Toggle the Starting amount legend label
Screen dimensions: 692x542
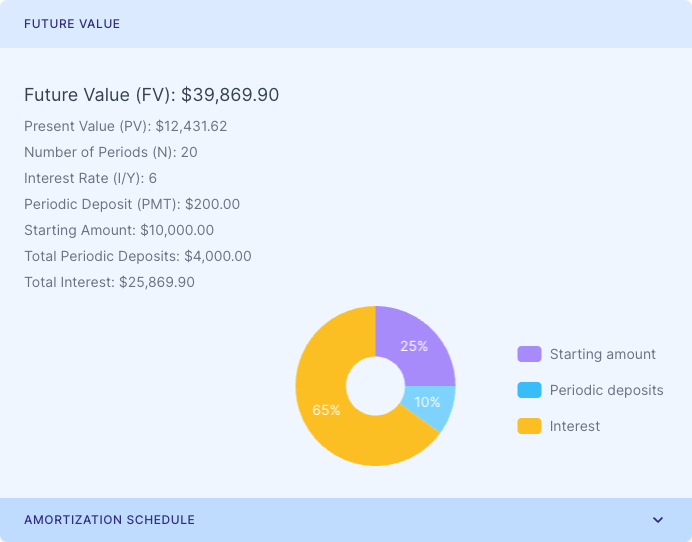[602, 354]
